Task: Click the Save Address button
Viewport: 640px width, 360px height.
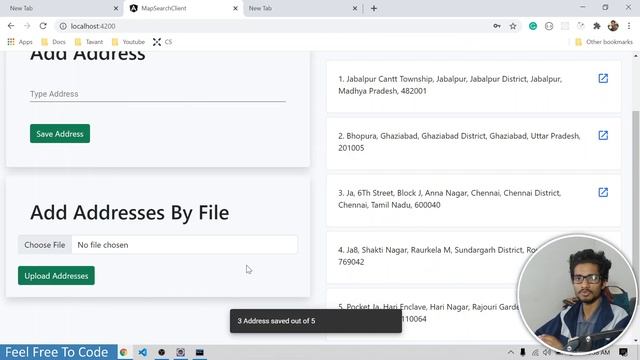Action: point(60,133)
